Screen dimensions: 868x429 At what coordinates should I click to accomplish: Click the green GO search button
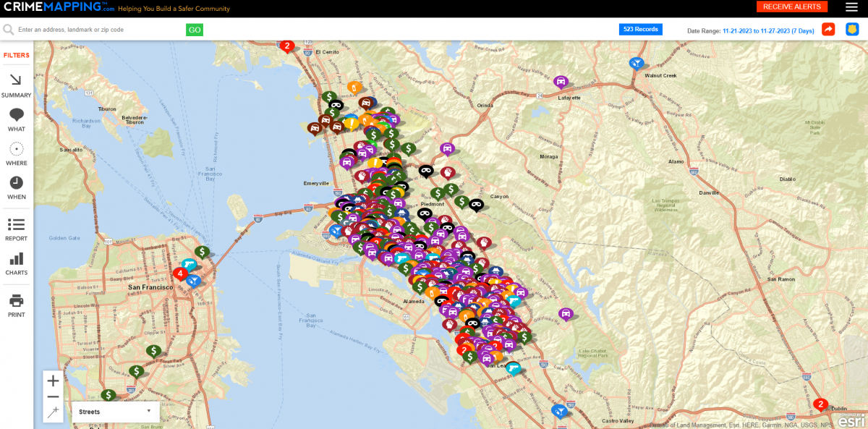click(x=194, y=30)
